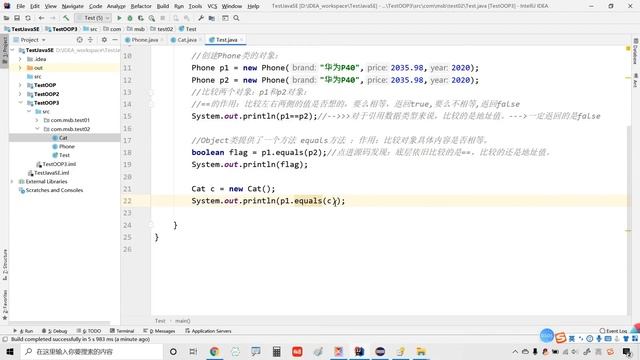
Task: Click the Windows Start button
Action: coord(10,351)
